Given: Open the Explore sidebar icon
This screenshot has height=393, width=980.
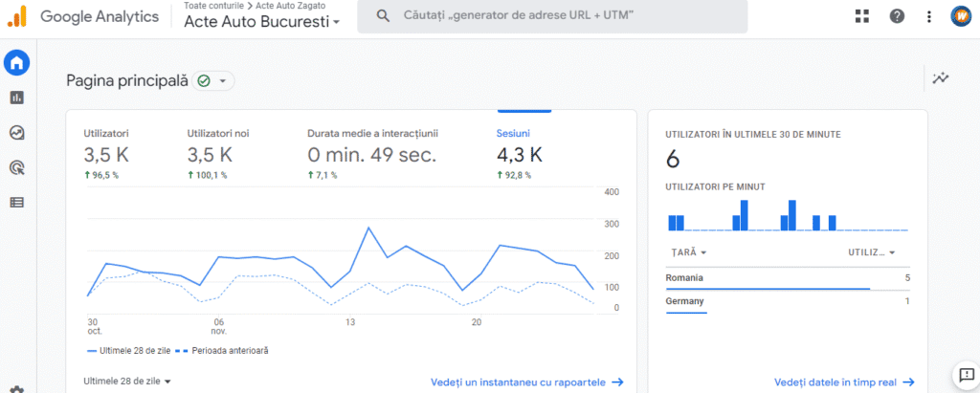Looking at the screenshot, I should (x=17, y=133).
